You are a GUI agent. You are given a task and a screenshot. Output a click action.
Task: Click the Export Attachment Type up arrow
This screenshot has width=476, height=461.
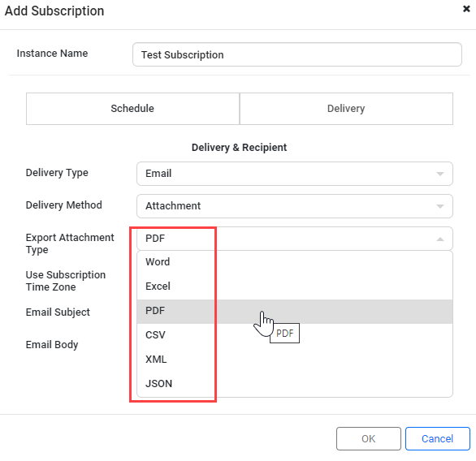440,239
